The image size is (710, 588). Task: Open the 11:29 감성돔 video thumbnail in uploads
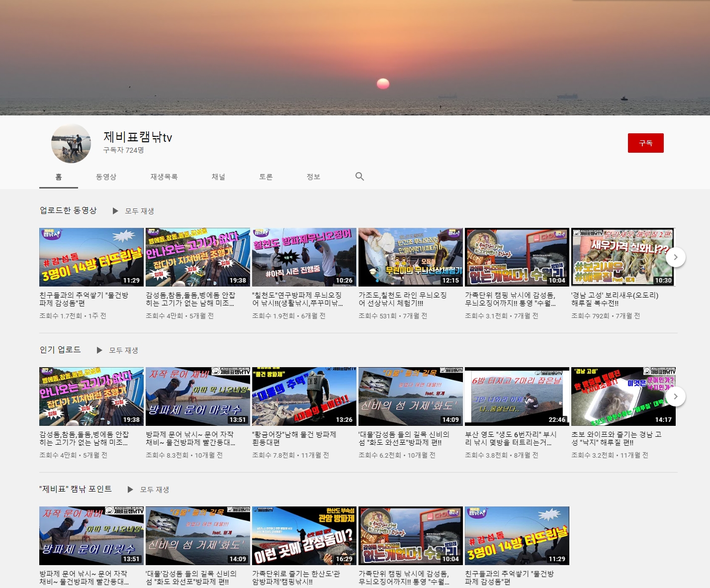91,257
